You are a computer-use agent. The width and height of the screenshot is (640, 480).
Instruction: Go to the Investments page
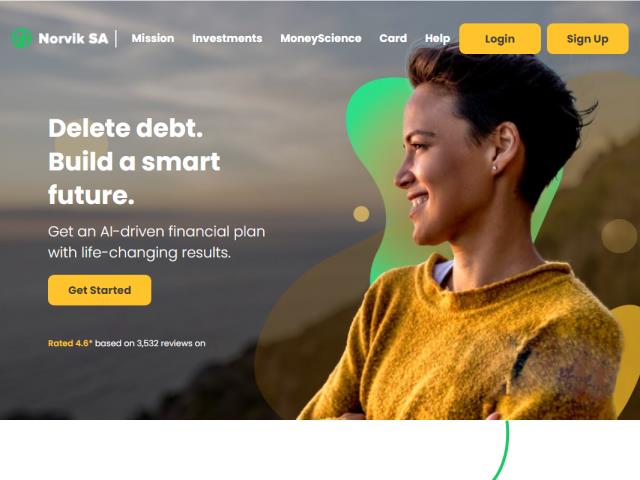pos(227,38)
